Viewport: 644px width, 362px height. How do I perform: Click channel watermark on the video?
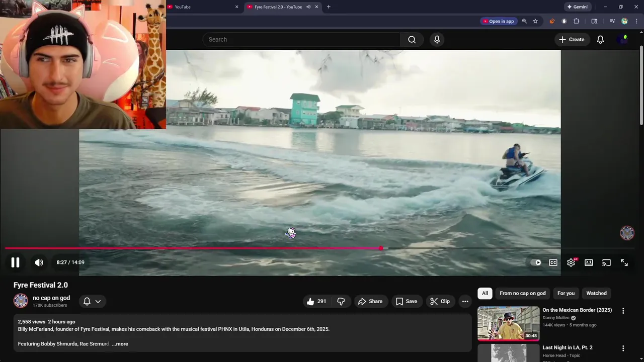(627, 233)
